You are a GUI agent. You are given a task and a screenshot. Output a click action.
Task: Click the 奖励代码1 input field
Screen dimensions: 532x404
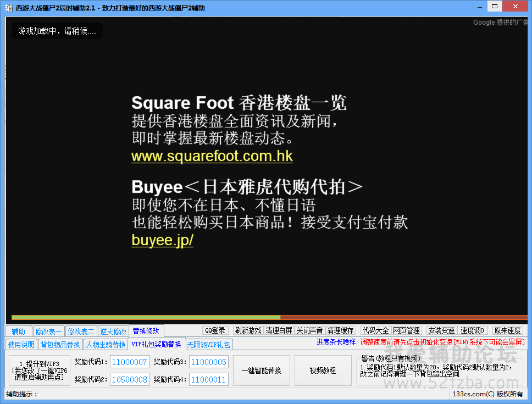pos(130,362)
